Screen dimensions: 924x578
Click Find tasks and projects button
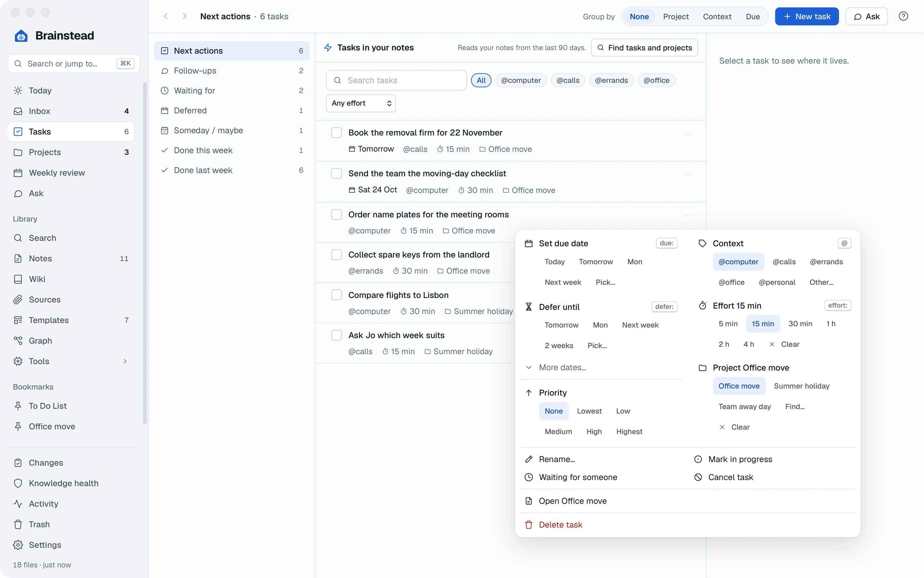pyautogui.click(x=644, y=48)
